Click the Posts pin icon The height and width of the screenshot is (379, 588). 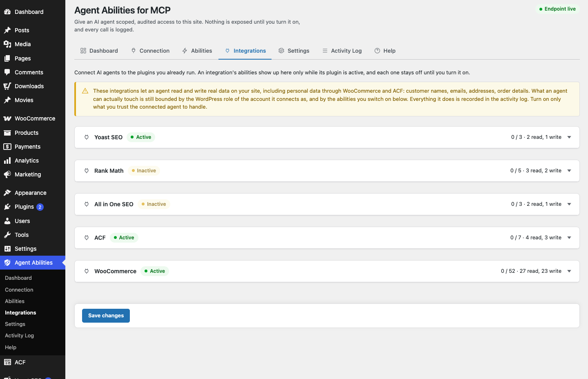click(x=7, y=30)
